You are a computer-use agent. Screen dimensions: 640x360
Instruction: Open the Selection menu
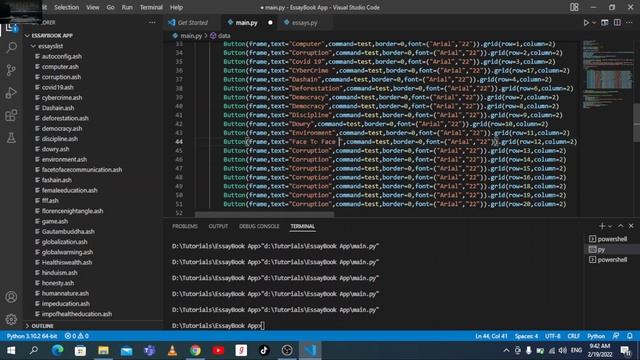[67, 7]
